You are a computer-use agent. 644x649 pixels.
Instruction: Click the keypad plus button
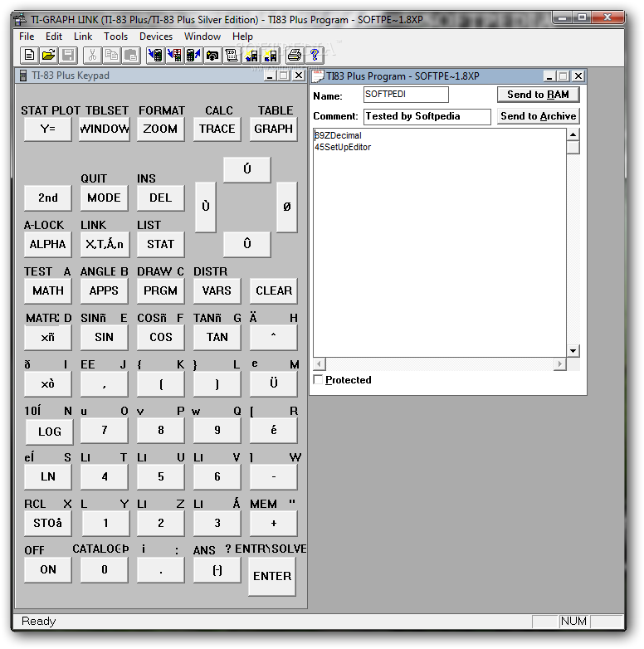tap(274, 524)
